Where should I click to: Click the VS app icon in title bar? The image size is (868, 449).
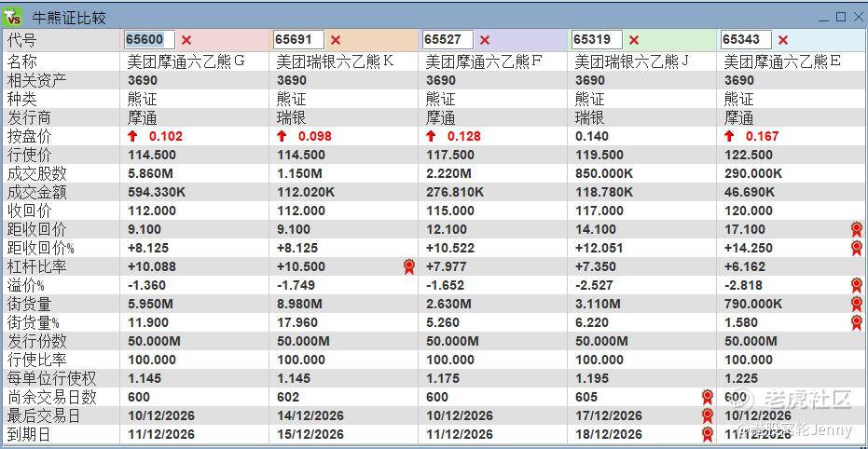(x=12, y=17)
